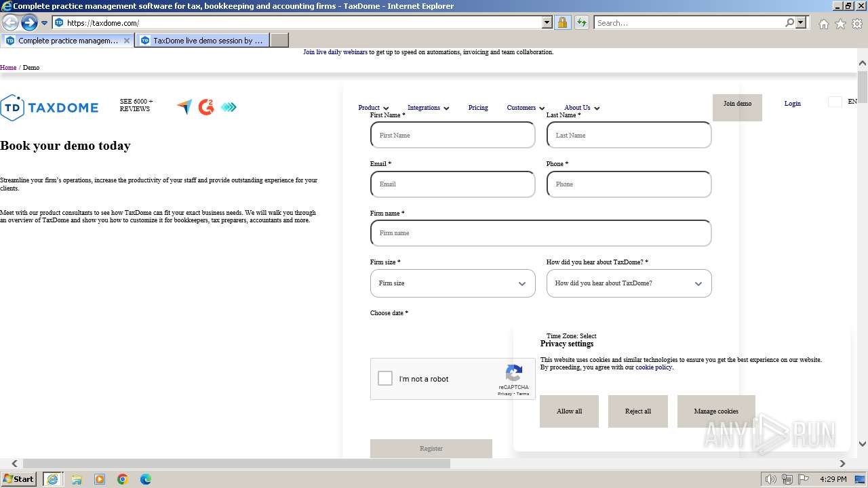Open the Integrations menu
The height and width of the screenshot is (488, 868).
point(428,108)
